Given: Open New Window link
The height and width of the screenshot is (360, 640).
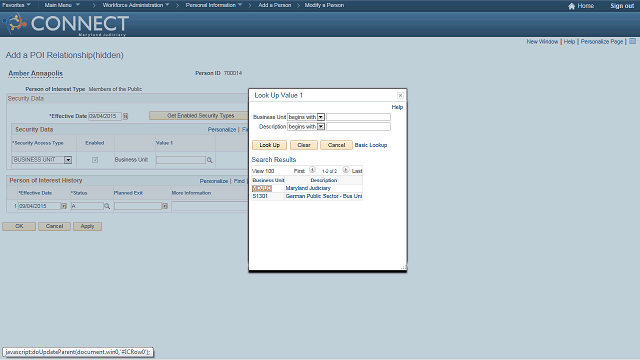Looking at the screenshot, I should pyautogui.click(x=542, y=42).
